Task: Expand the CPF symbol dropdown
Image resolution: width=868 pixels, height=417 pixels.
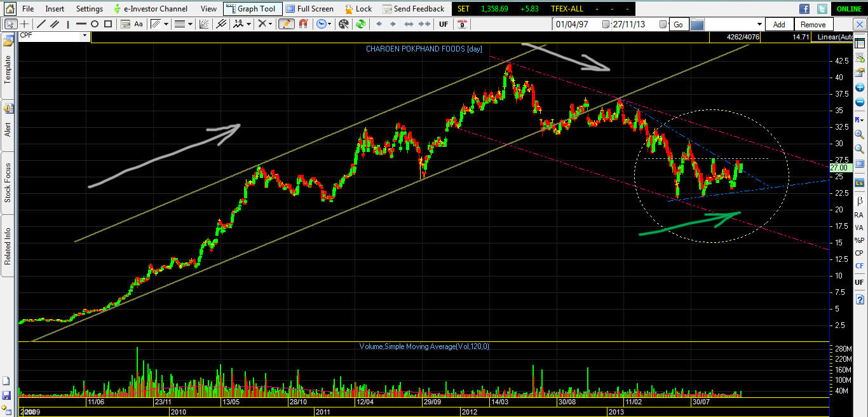Action: tap(84, 36)
